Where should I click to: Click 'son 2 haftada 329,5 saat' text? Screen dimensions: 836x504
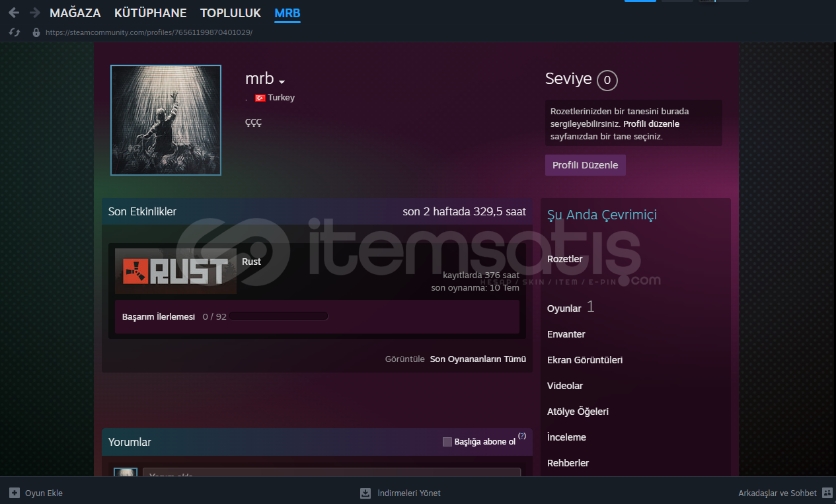[465, 211]
